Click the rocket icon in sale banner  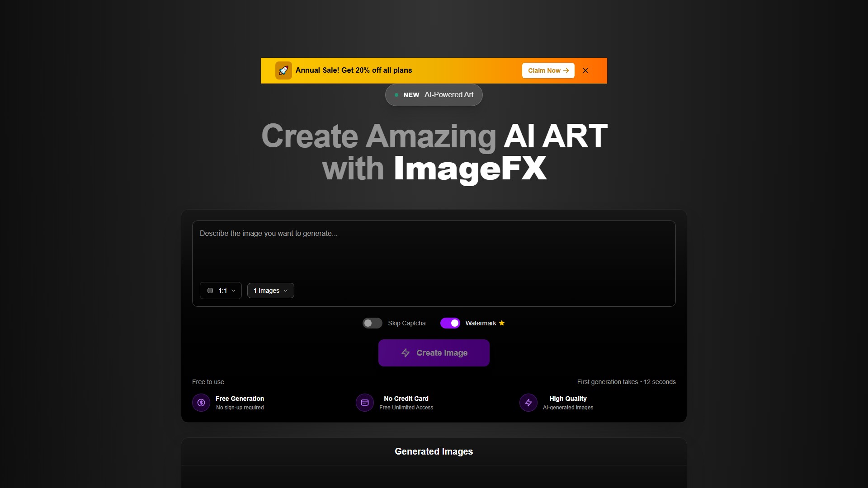(x=283, y=70)
